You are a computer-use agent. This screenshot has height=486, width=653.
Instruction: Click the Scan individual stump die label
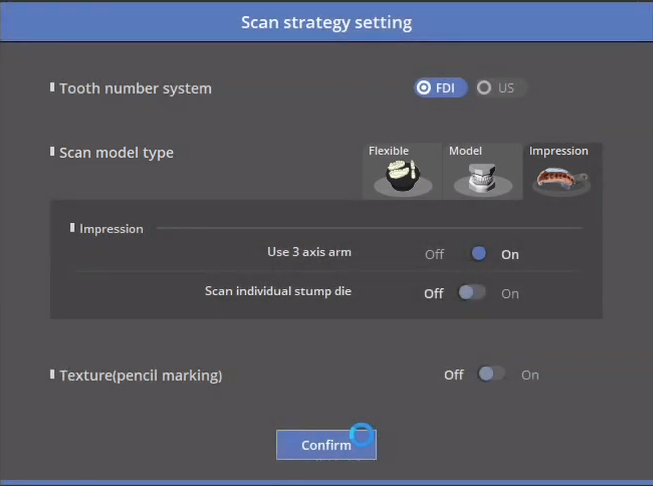(x=278, y=291)
